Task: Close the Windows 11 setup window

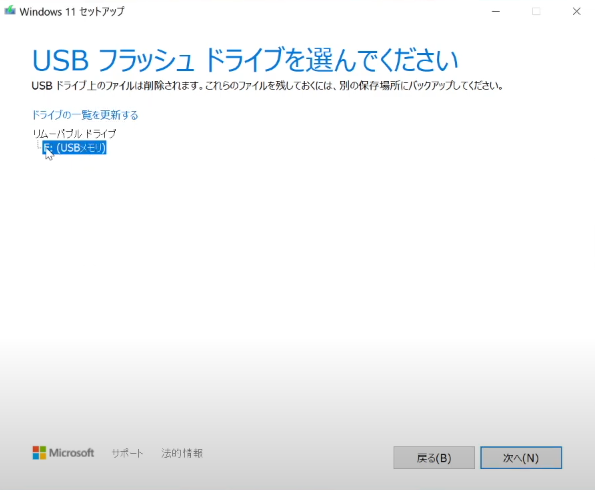Action: 576,11
